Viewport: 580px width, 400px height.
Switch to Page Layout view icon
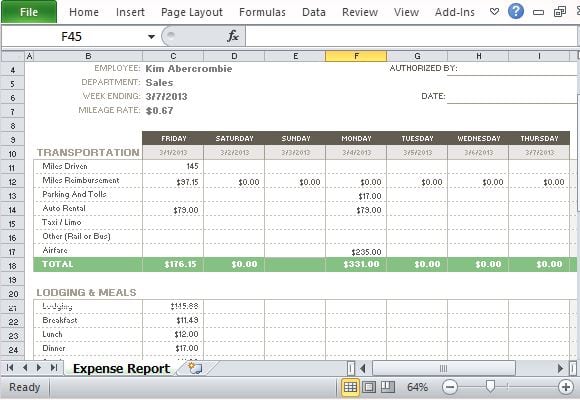click(x=369, y=387)
